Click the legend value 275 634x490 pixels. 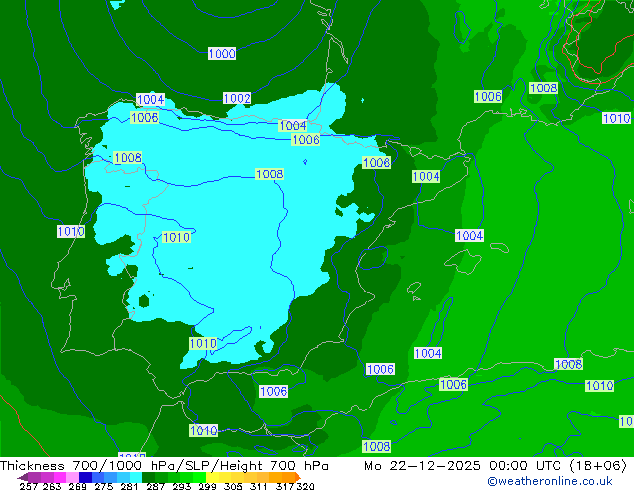coord(104,486)
